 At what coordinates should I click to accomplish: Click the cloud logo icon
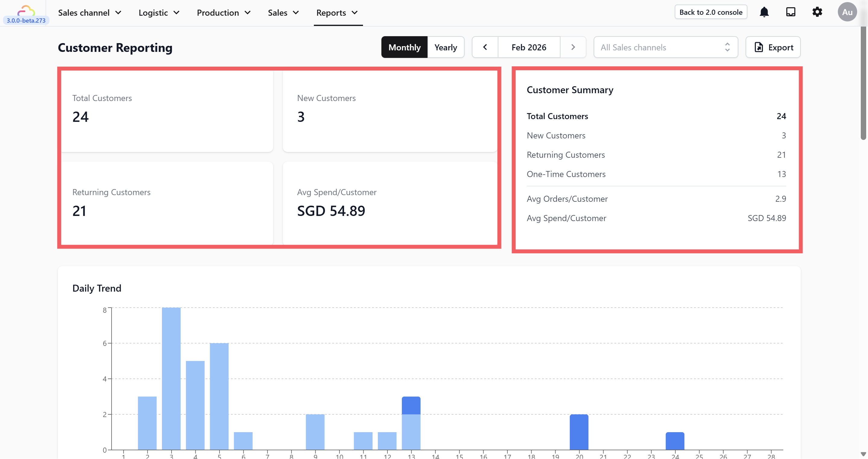coord(26,10)
